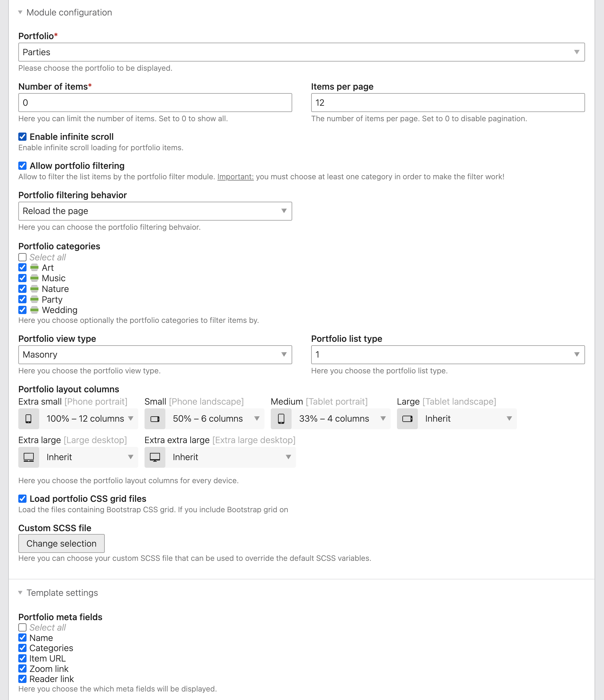Click the green category icon beside Art

[x=34, y=268]
